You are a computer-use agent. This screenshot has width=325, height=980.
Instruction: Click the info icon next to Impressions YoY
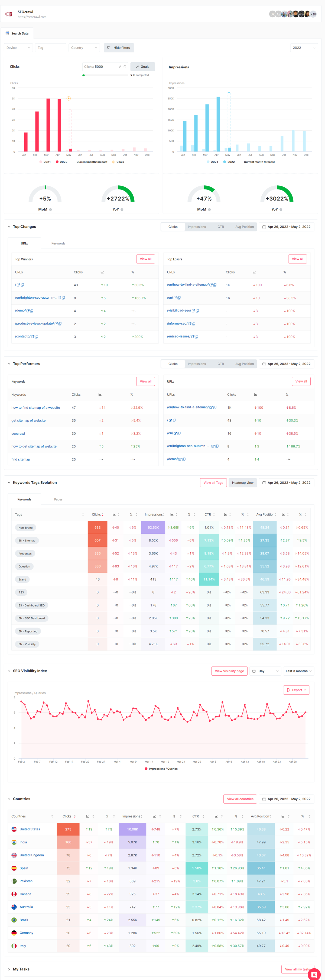[x=281, y=209]
